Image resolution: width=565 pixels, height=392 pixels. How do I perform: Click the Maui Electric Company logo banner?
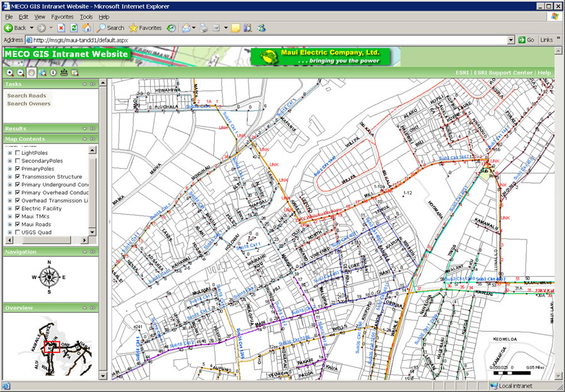pos(320,57)
